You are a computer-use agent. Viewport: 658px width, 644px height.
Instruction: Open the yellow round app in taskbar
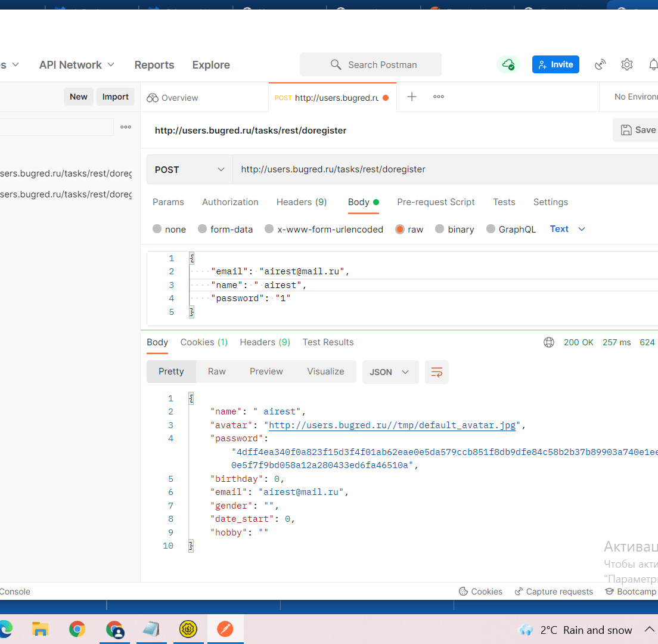click(188, 629)
